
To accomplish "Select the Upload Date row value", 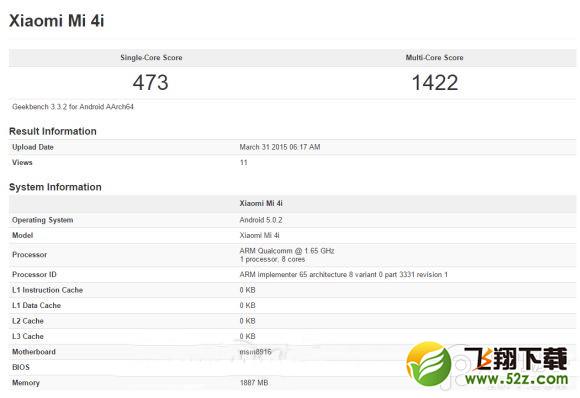I will [280, 147].
